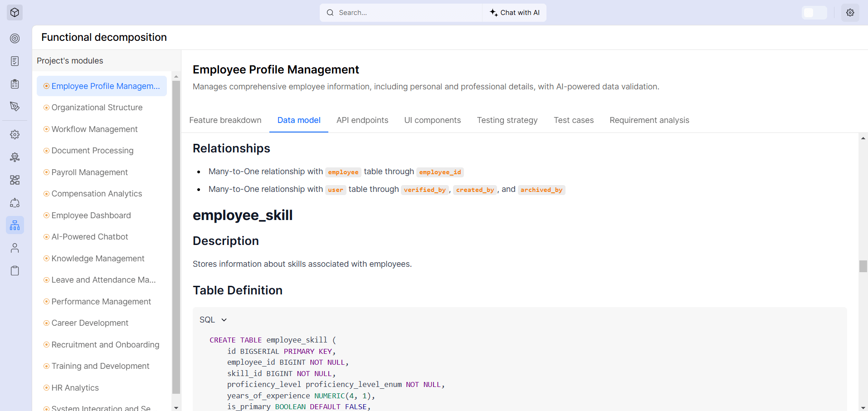Open the UI components tab
868x411 pixels.
tap(433, 120)
